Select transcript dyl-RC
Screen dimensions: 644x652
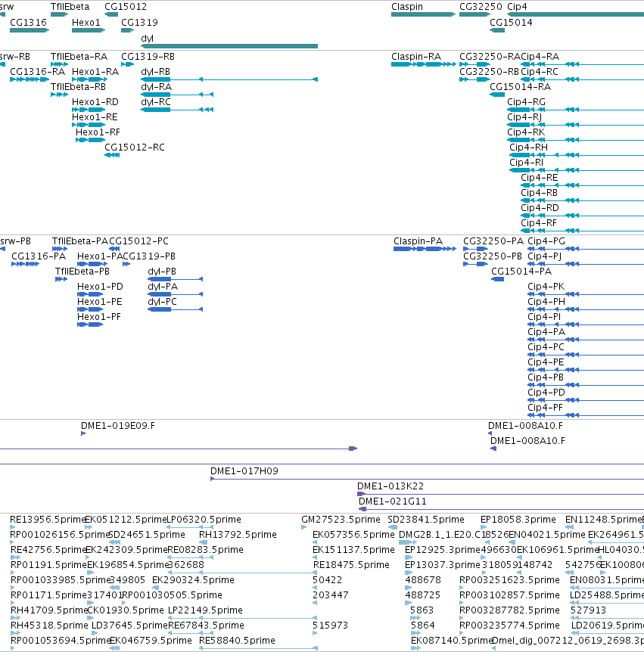[x=177, y=110]
